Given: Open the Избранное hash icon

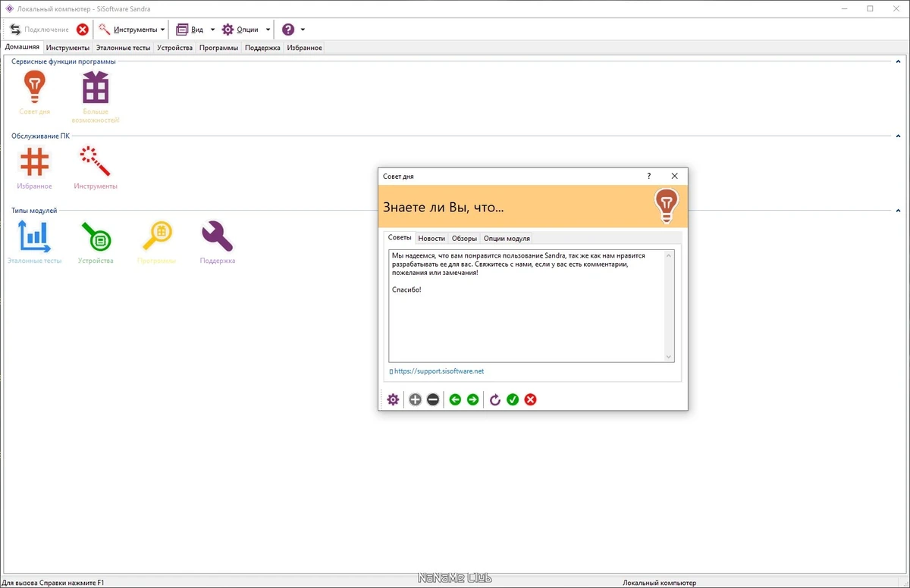Looking at the screenshot, I should coord(34,161).
